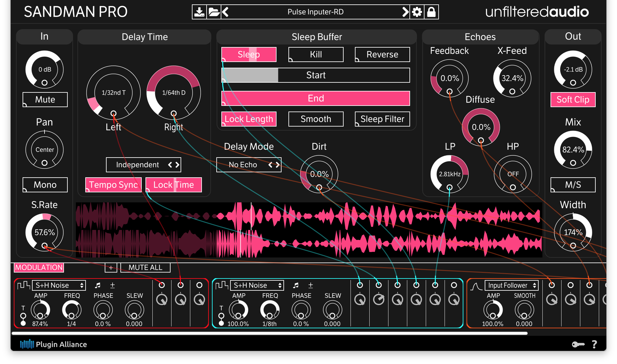Click the HP filter knob
This screenshot has height=364, width=617.
tap(513, 174)
